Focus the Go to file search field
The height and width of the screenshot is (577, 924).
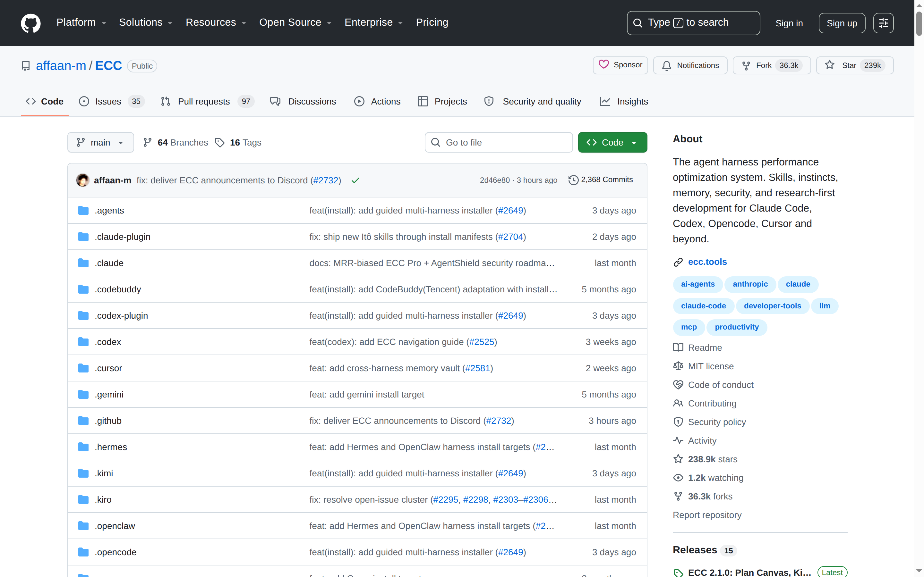point(499,142)
